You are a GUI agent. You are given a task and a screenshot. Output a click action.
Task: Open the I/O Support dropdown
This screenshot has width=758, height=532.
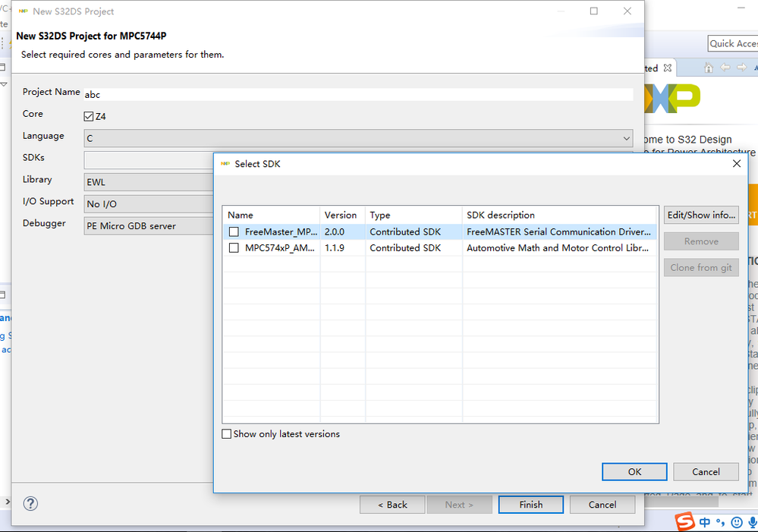pyautogui.click(x=149, y=203)
